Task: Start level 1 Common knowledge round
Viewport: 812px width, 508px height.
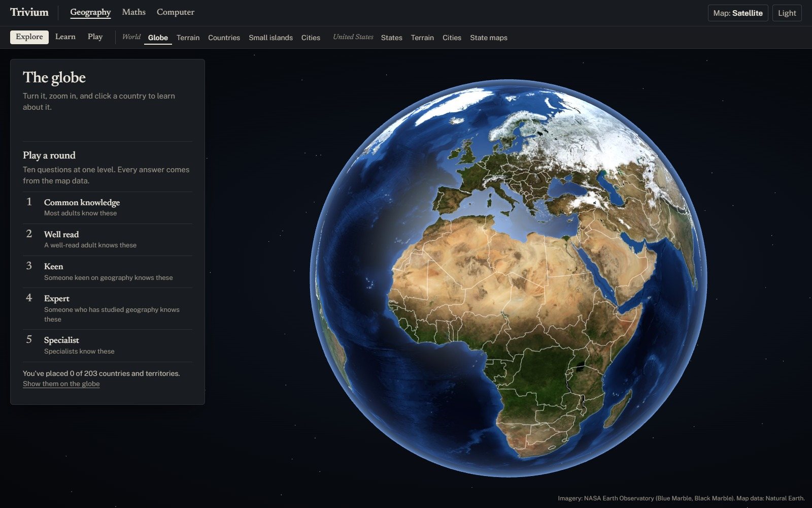Action: (108, 207)
